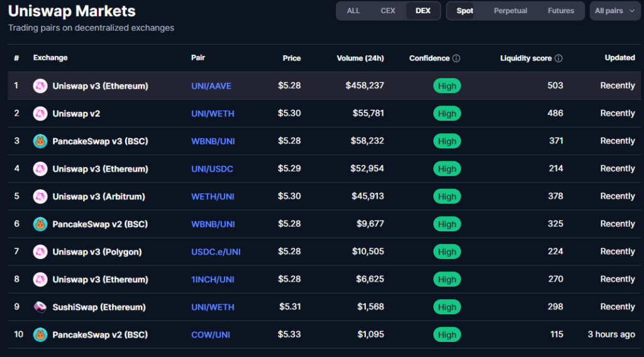
Task: Click liquidity score 115
Action: 557,334
